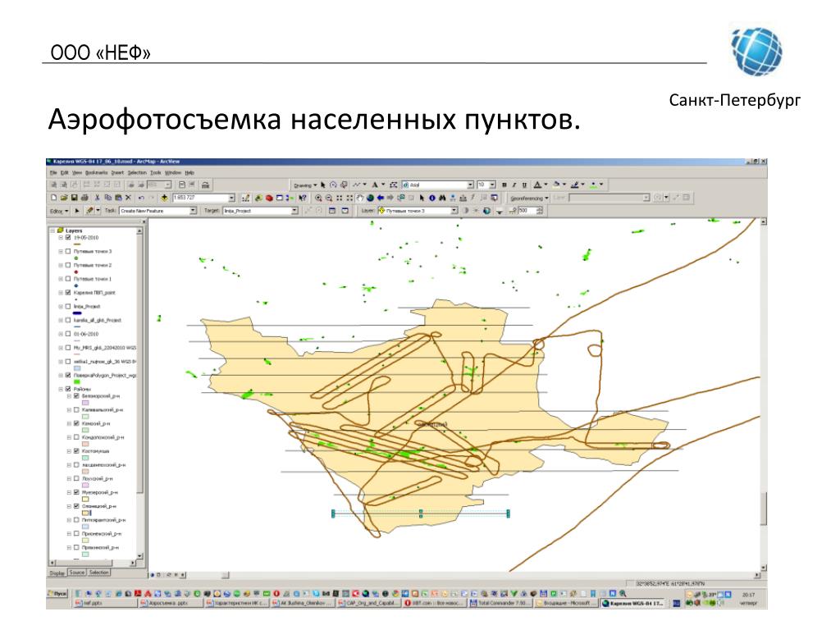This screenshot has width=840, height=630.
Task: Click the What's This help icon
Action: point(303,198)
